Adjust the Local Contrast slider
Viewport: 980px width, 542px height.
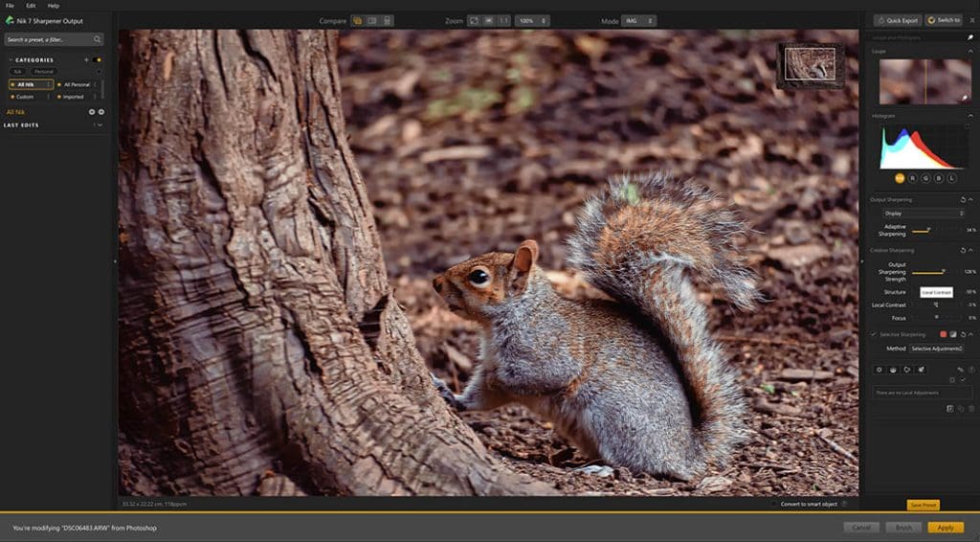[936, 305]
